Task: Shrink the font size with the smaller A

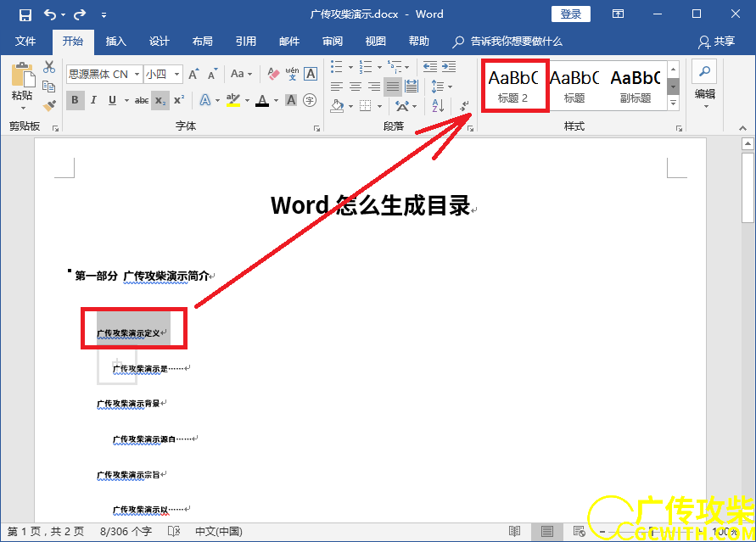Action: (212, 74)
